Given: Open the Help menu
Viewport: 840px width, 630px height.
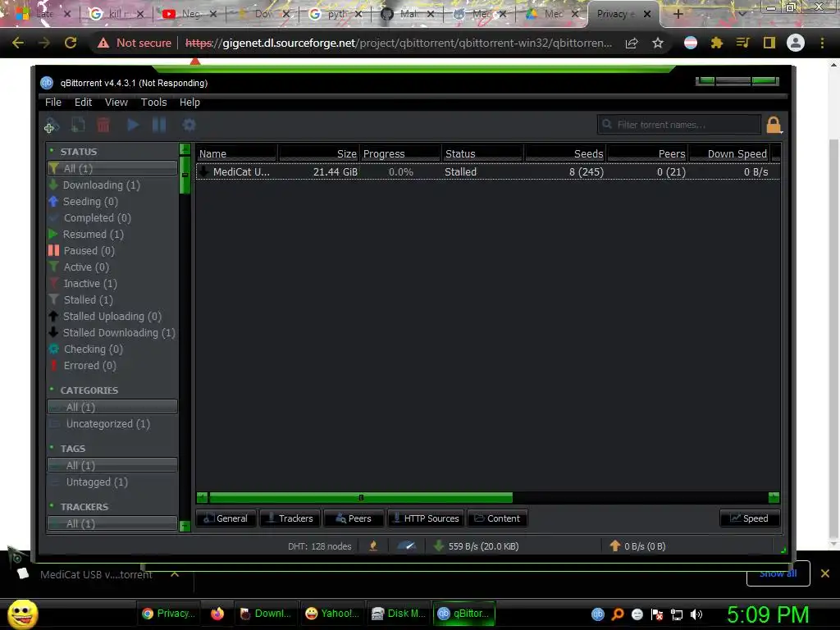Looking at the screenshot, I should click(x=189, y=103).
